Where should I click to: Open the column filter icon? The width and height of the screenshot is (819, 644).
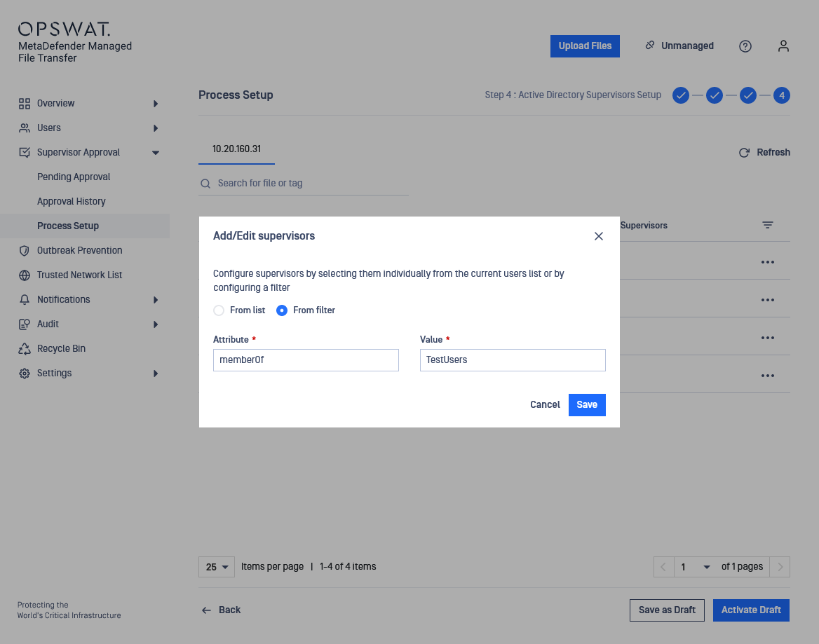coord(768,226)
